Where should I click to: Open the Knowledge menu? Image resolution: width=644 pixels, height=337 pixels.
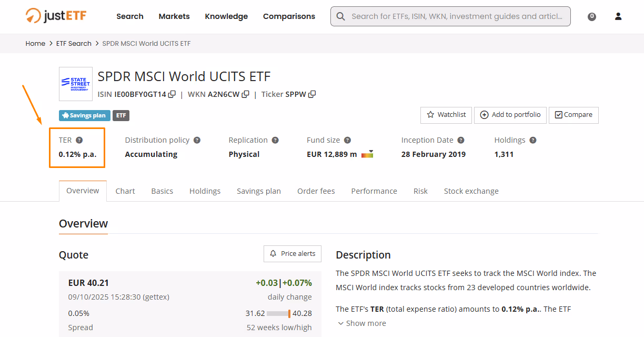coord(226,16)
